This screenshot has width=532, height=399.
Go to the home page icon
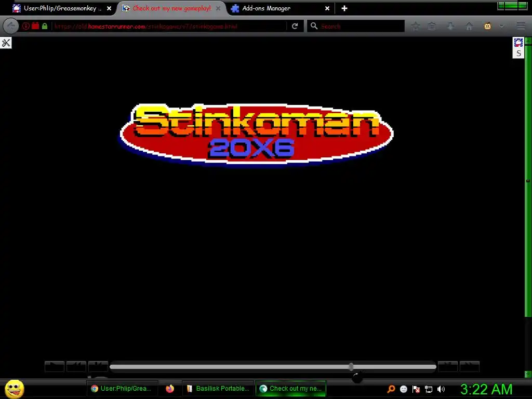469,26
